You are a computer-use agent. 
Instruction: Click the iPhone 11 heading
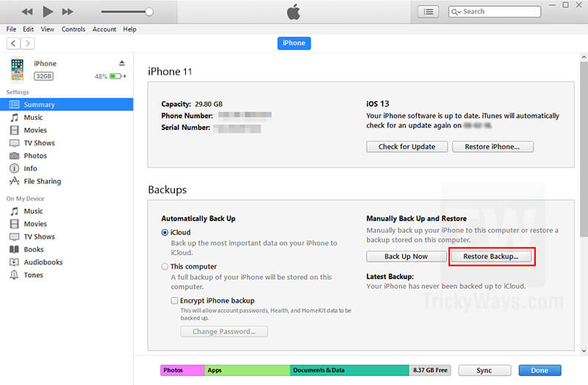point(170,71)
